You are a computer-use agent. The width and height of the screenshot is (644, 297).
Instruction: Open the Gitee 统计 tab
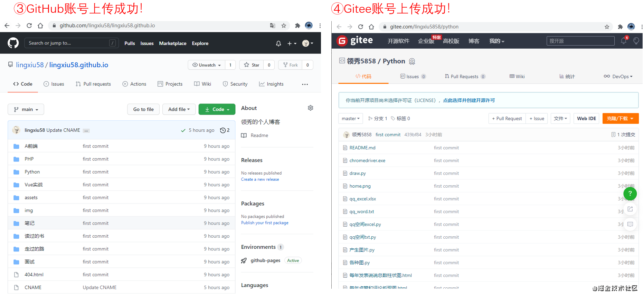tap(567, 77)
